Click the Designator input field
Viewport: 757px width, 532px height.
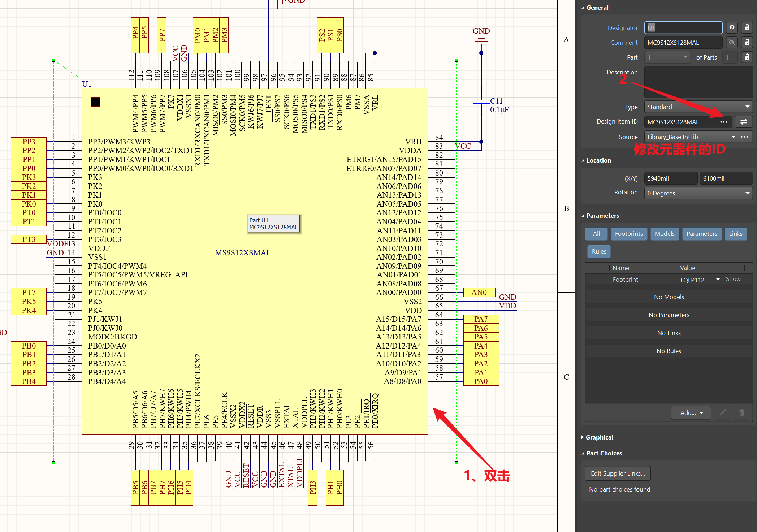(683, 27)
